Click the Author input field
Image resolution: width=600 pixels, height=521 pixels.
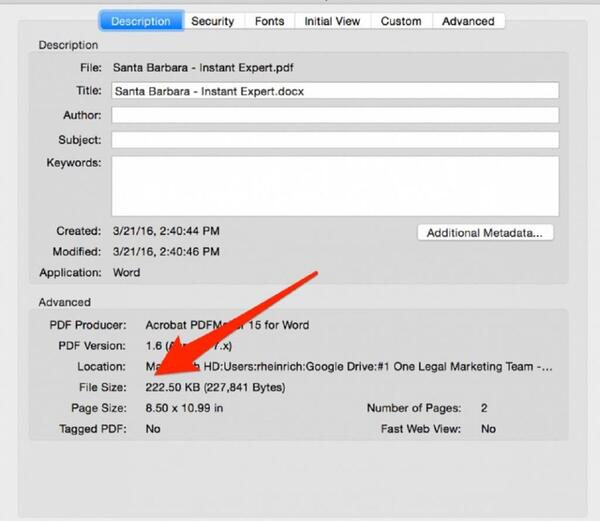click(335, 115)
